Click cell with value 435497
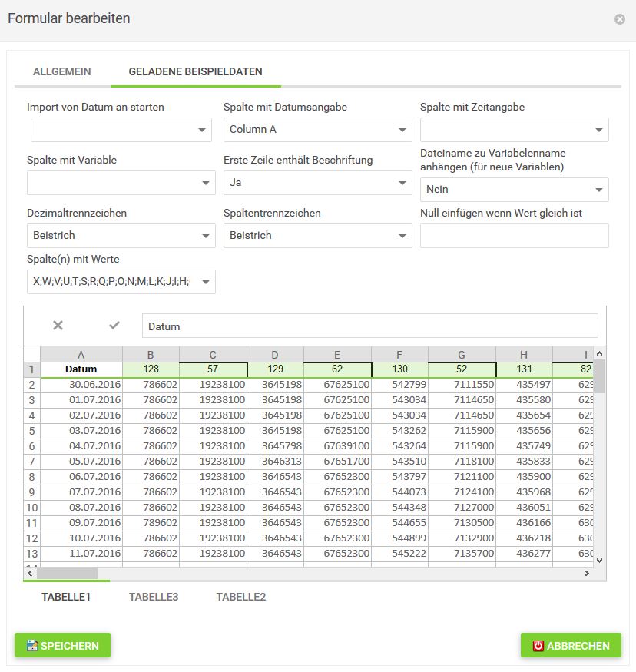Viewport: 636px width, 672px height. click(524, 385)
